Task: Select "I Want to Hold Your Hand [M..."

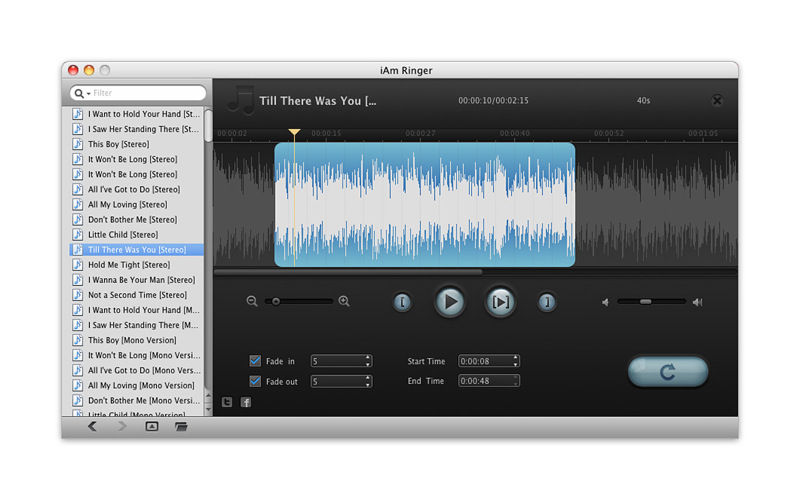Action: (x=136, y=310)
